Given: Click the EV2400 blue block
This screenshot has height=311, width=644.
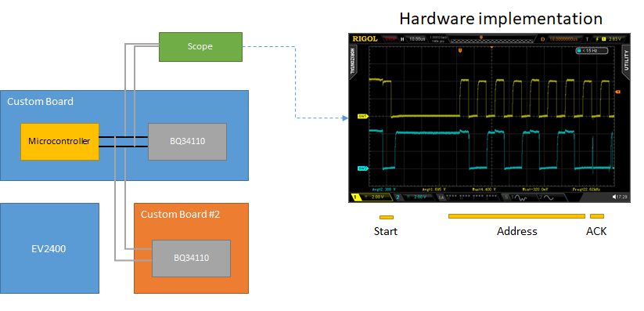Looking at the screenshot, I should tap(49, 248).
